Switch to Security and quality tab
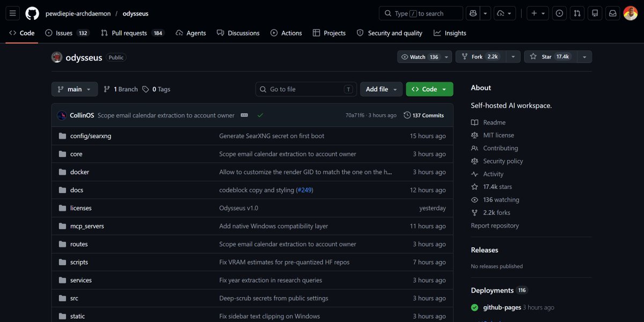The image size is (644, 322). coord(390,33)
